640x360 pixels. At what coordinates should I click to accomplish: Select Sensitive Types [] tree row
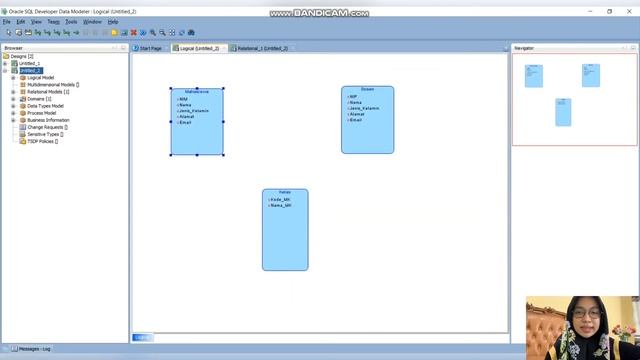click(x=42, y=134)
